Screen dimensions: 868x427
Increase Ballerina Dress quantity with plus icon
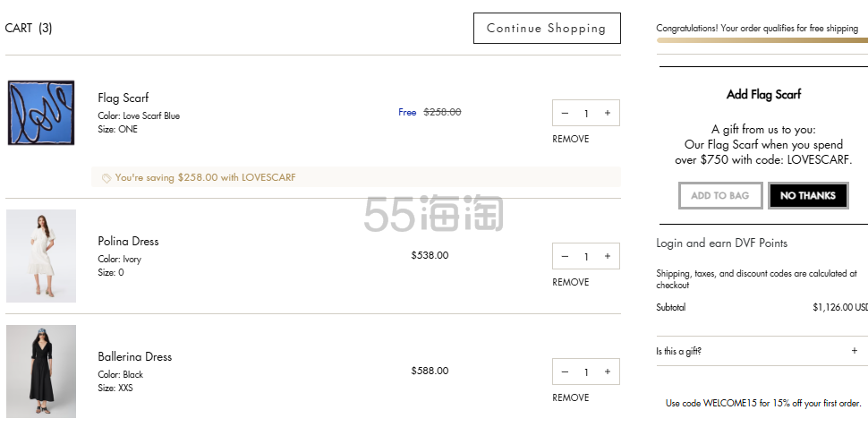point(608,371)
